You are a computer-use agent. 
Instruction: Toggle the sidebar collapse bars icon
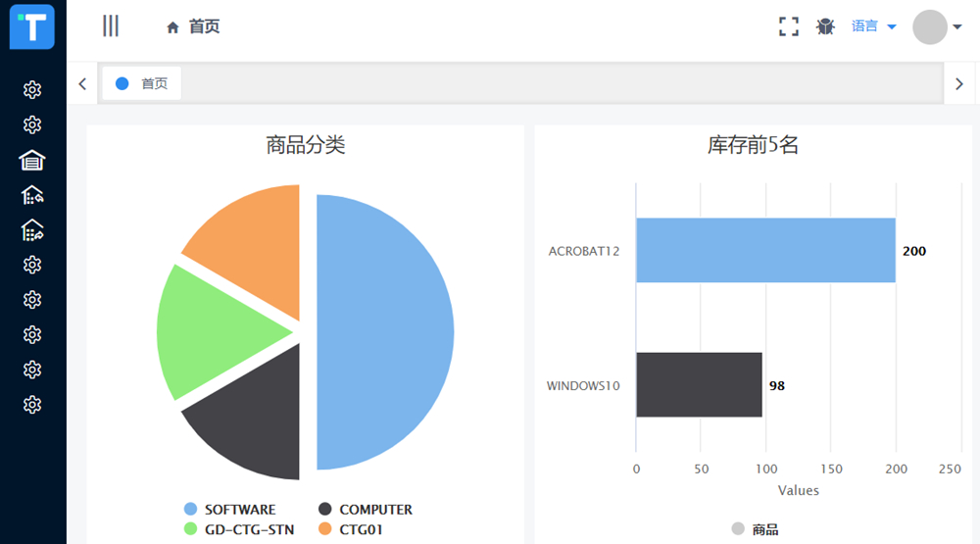coord(111,26)
